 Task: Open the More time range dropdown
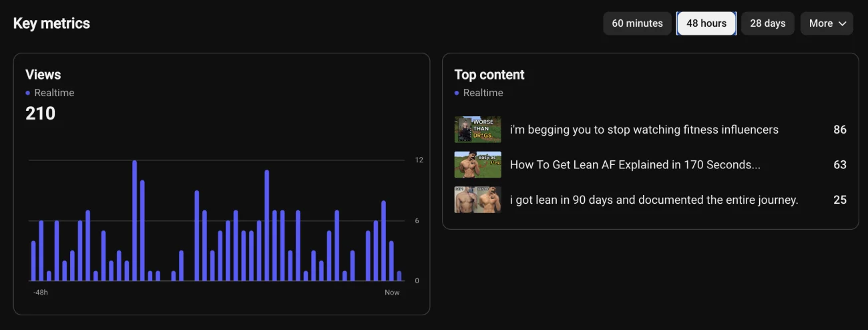(x=827, y=23)
